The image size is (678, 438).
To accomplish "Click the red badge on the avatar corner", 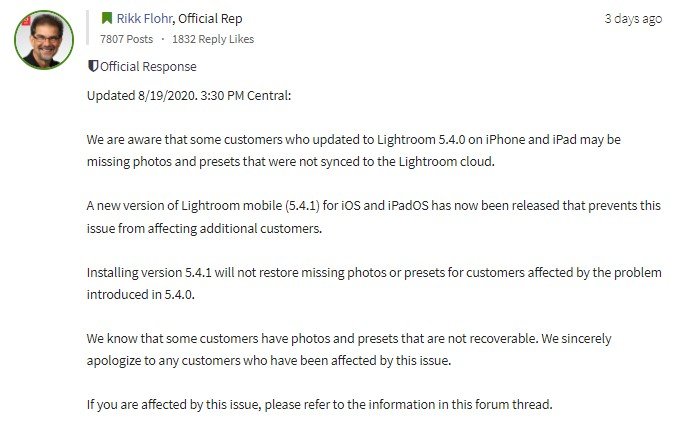I will coord(26,20).
